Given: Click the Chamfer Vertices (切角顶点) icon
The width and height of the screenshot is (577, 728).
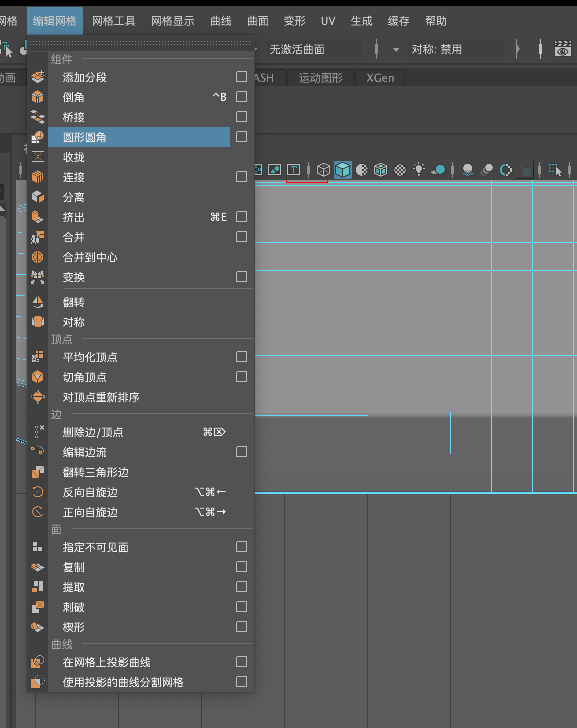Looking at the screenshot, I should (38, 377).
